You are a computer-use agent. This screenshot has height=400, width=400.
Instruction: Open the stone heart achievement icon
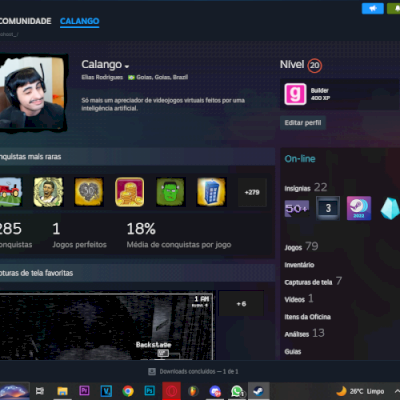[89, 192]
